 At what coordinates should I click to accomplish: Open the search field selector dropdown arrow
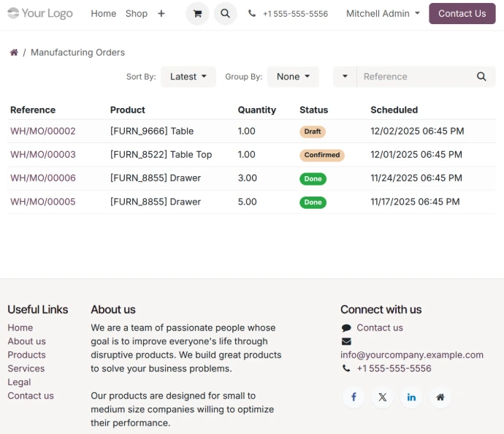pyautogui.click(x=345, y=77)
